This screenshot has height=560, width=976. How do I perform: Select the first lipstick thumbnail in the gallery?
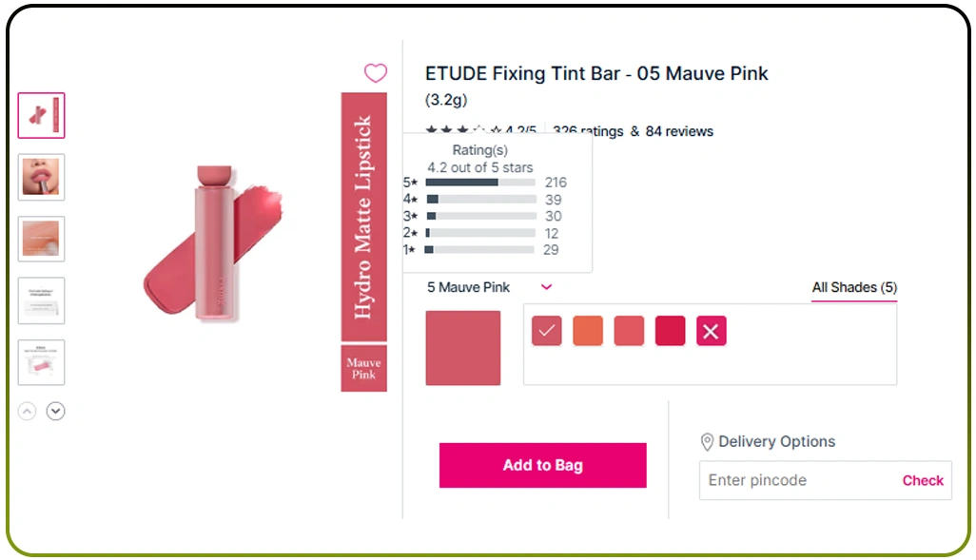click(x=41, y=114)
